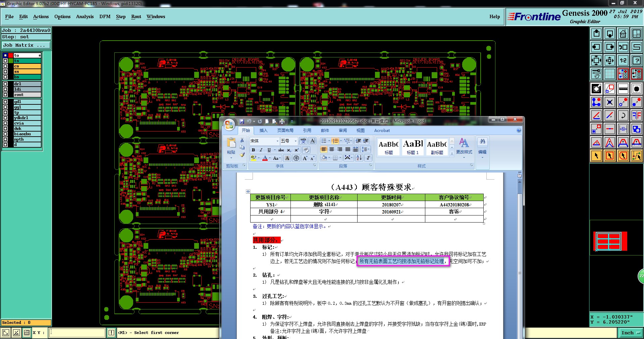Open the round Office button in Word

[x=229, y=125]
